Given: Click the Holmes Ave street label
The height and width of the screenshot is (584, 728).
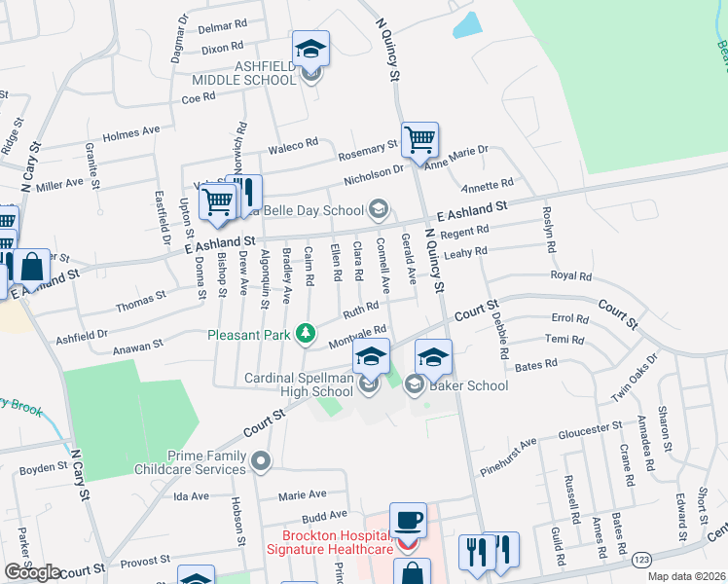Looking at the screenshot, I should click(131, 133).
